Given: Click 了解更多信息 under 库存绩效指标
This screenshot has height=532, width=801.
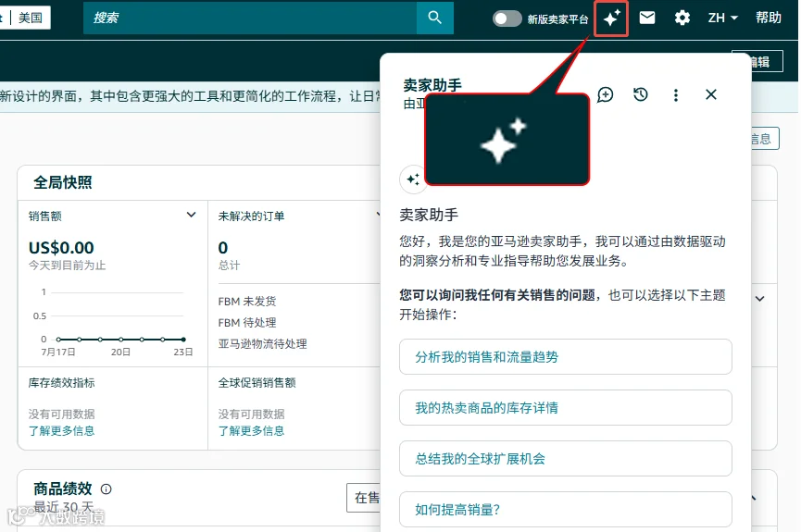Looking at the screenshot, I should tap(61, 431).
